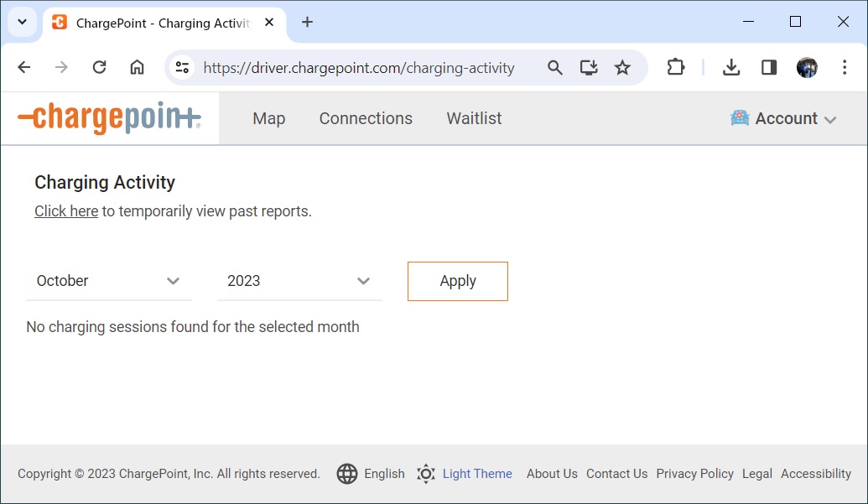Go to the browser home page icon

(x=137, y=68)
